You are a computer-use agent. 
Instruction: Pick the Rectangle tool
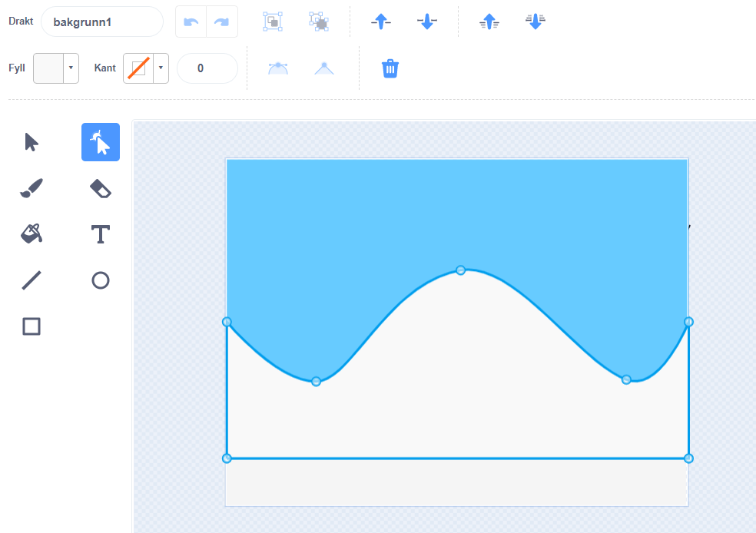click(31, 326)
